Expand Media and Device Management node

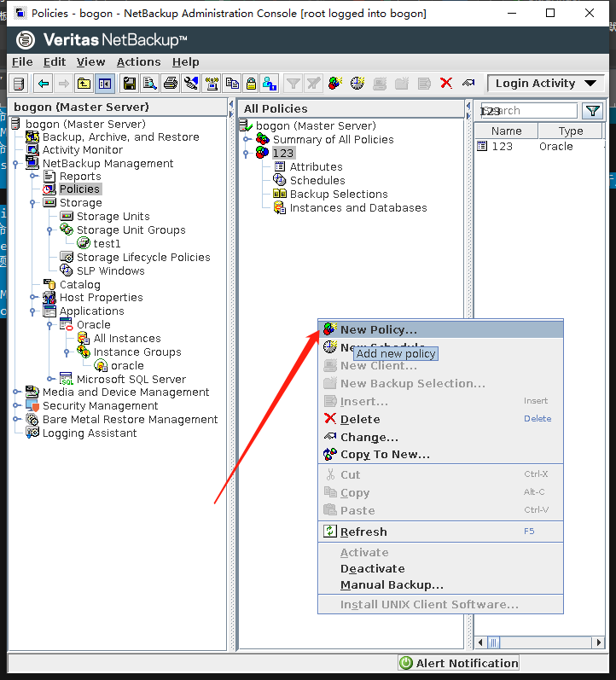[16, 392]
